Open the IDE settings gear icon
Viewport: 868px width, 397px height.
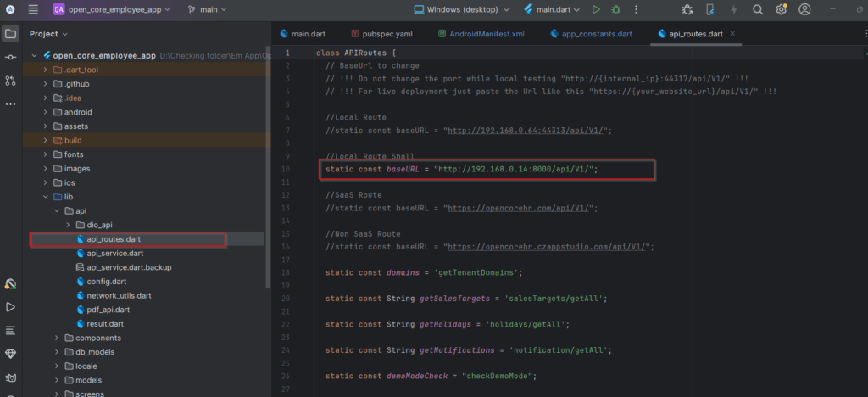pos(781,10)
